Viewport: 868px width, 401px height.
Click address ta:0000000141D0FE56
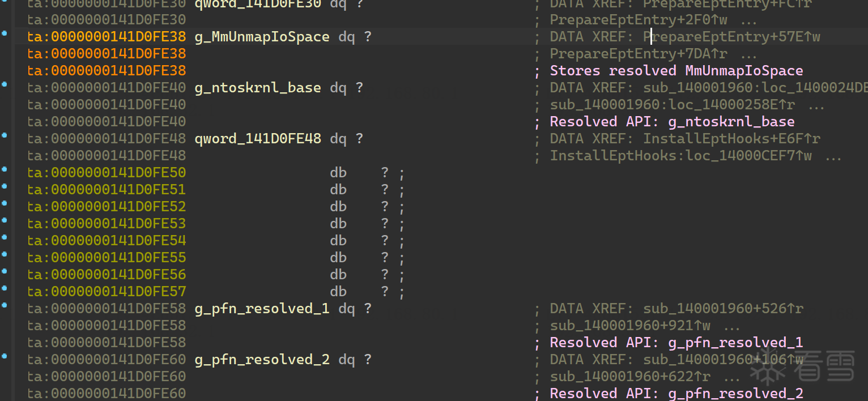(107, 275)
